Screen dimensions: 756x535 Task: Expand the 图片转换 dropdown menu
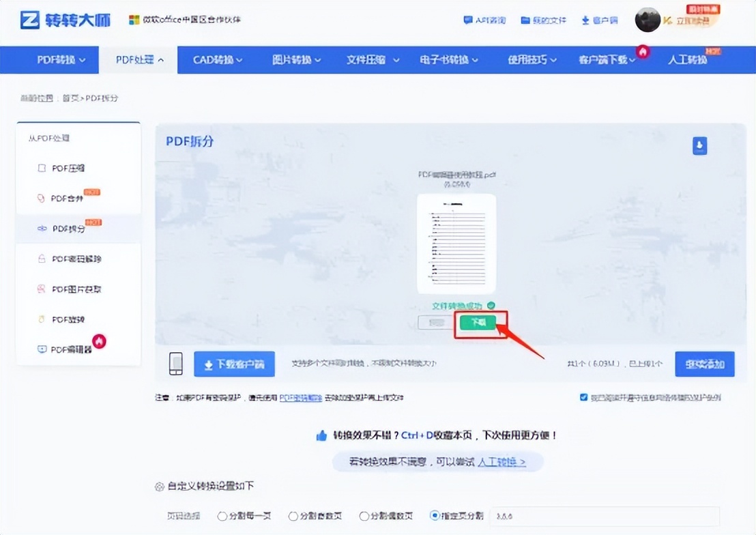pyautogui.click(x=297, y=60)
